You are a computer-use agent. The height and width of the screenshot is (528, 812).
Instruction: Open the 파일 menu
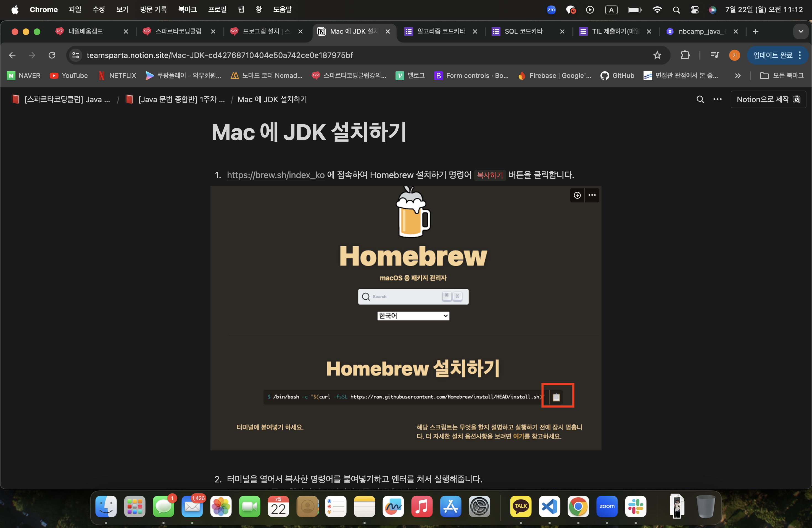(x=75, y=10)
